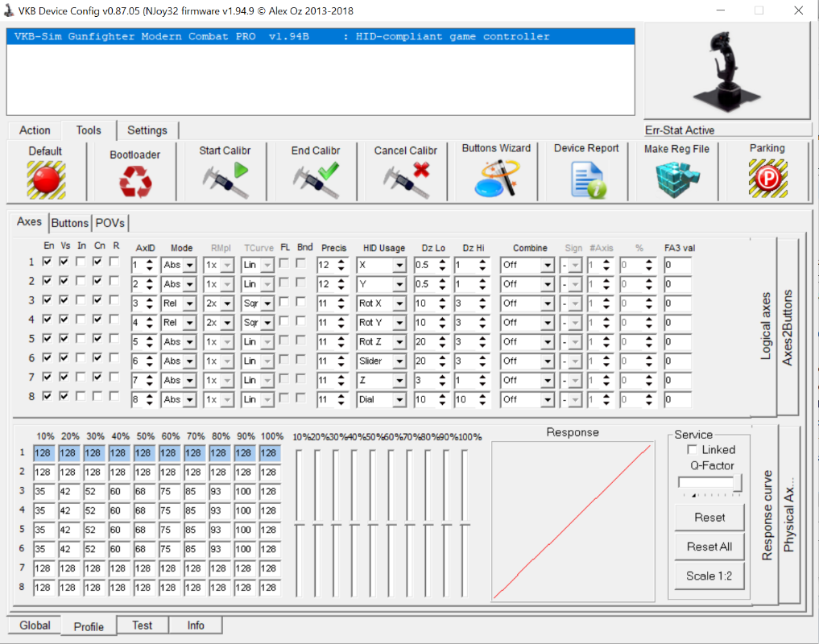Click the 10% response curve vertical slider
This screenshot has height=644, width=819.
[299, 523]
